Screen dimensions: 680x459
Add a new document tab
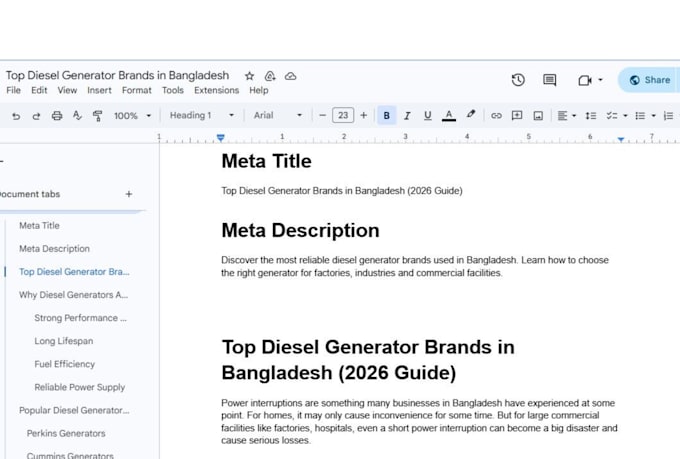pyautogui.click(x=129, y=194)
